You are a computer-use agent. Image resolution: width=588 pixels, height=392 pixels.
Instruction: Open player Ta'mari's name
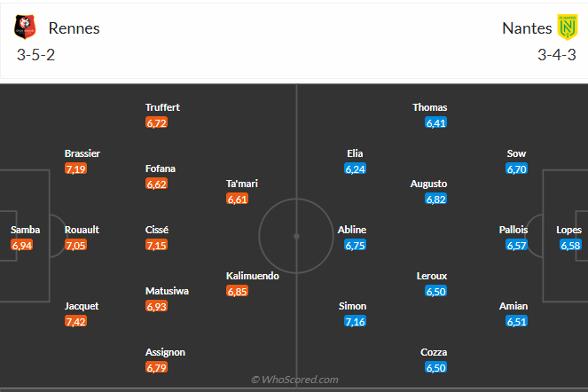(242, 184)
